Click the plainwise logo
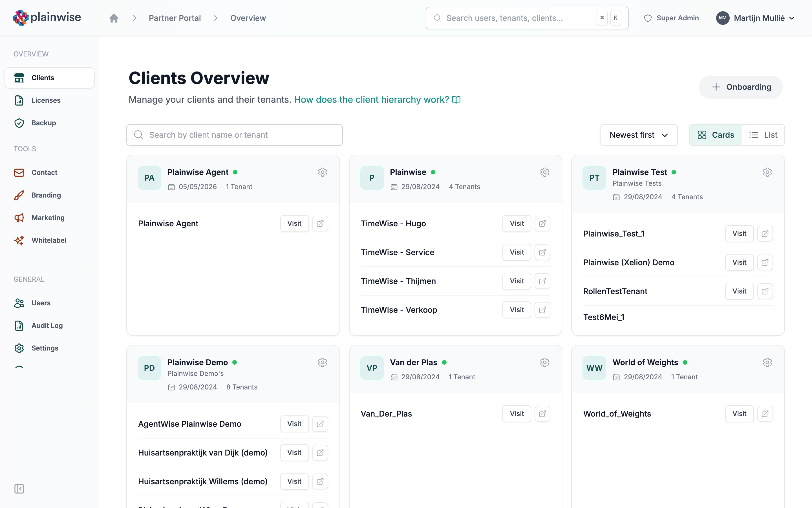The image size is (812, 508). [x=47, y=17]
